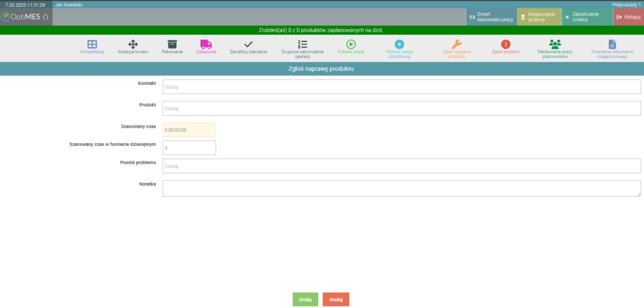Open the Kontrakt search dropdown
The image size is (644, 308).
click(x=401, y=87)
